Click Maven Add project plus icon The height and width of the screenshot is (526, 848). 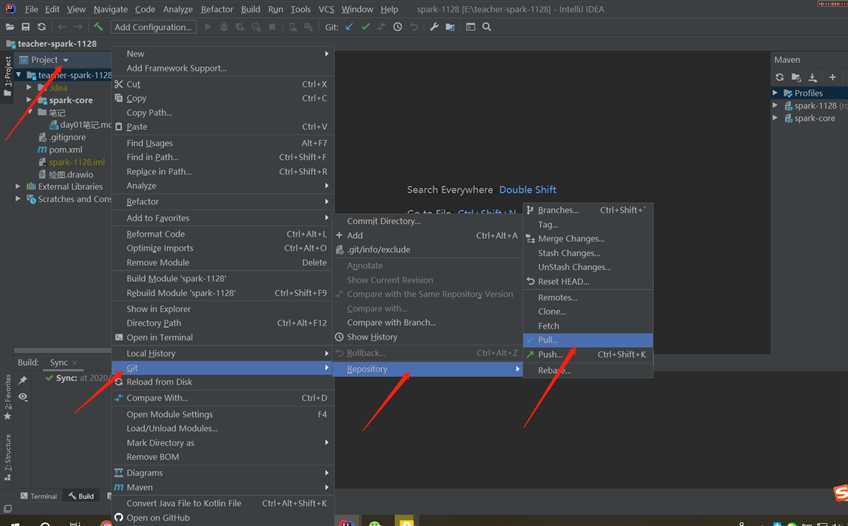coord(832,77)
